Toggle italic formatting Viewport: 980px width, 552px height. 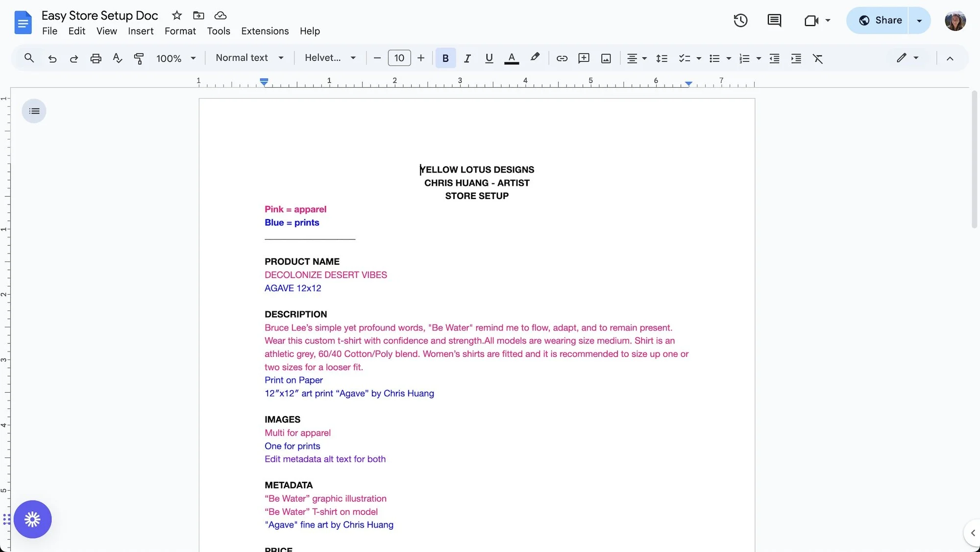point(467,58)
